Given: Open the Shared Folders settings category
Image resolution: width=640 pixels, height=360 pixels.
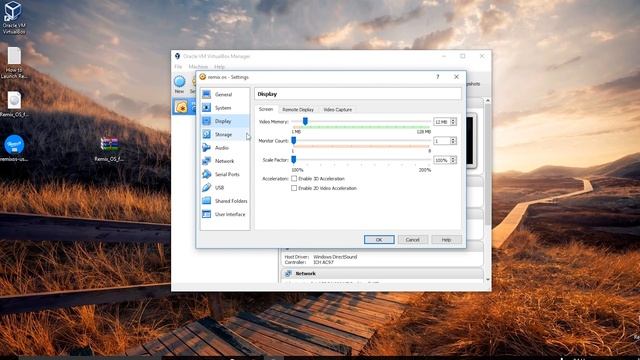Looking at the screenshot, I should [225, 201].
